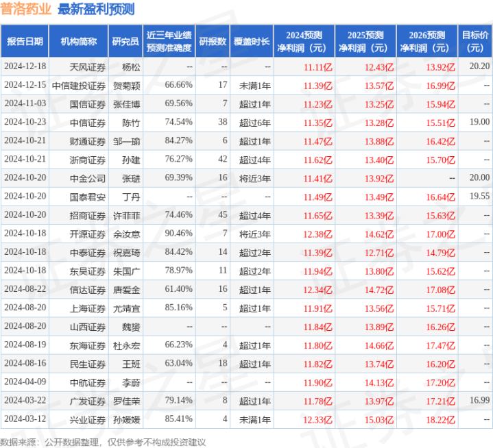Image resolution: width=493 pixels, height=448 pixels.
Task: Click the 2026预测净利润 column header
Action: 427,42
